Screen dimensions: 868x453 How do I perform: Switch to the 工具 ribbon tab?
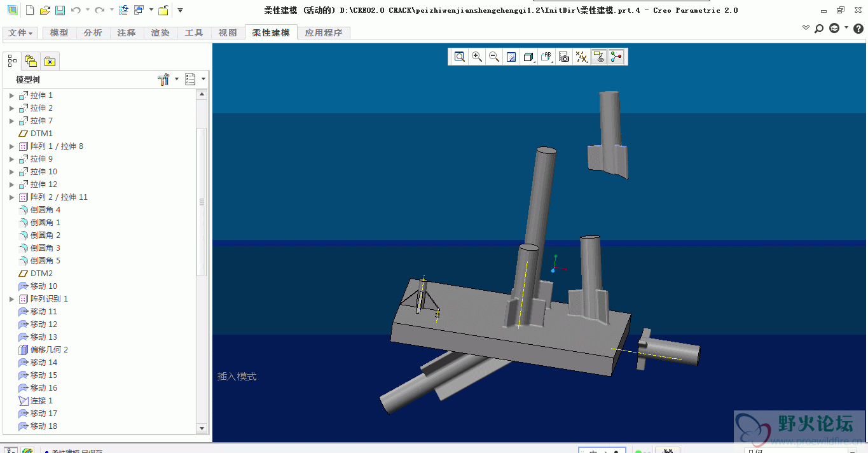(194, 32)
